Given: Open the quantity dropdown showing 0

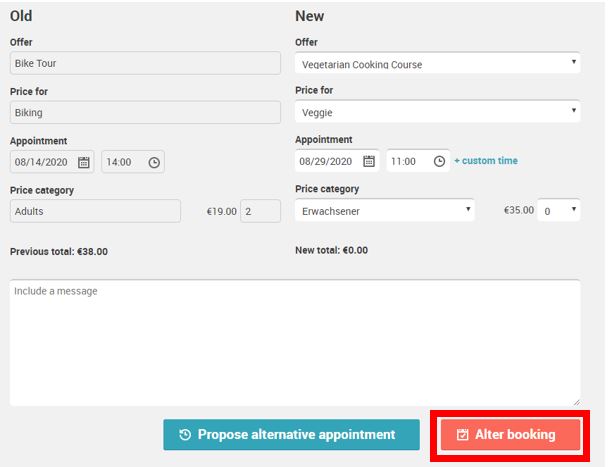Looking at the screenshot, I should coord(559,210).
